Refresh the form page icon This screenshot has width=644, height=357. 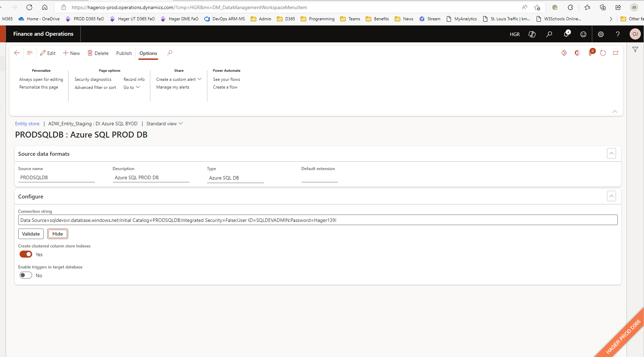pyautogui.click(x=603, y=53)
